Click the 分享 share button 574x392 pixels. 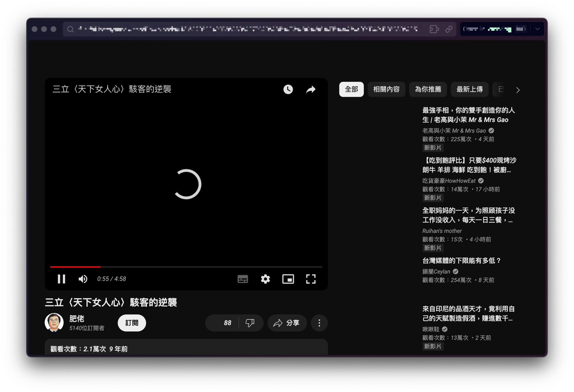287,323
